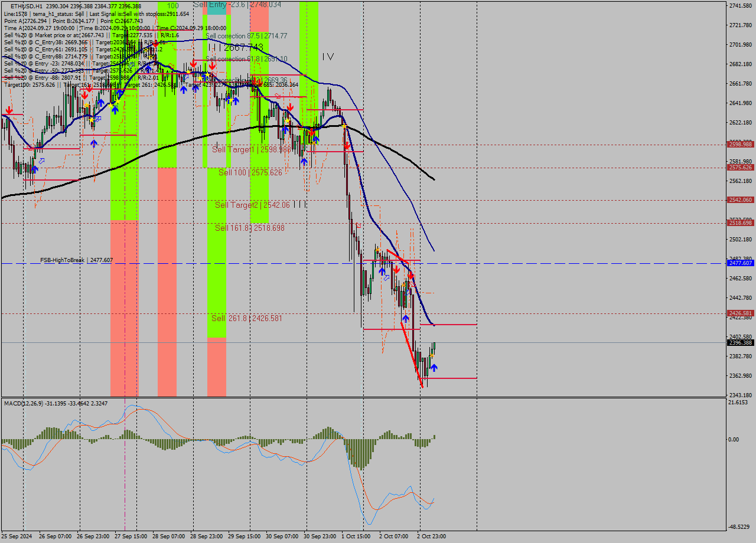
Task: Click the 'Sell Entry -23.6 | 2748.034' label
Action: tap(237, 4)
